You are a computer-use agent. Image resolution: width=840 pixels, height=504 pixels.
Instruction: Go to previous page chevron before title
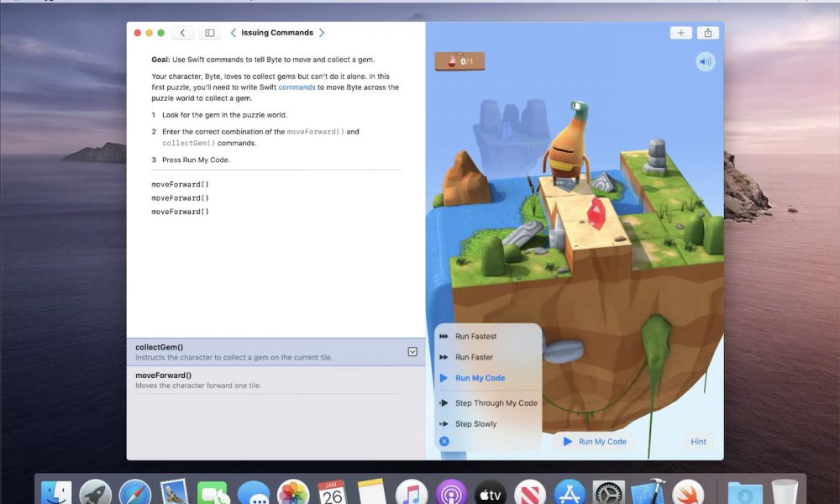click(233, 33)
